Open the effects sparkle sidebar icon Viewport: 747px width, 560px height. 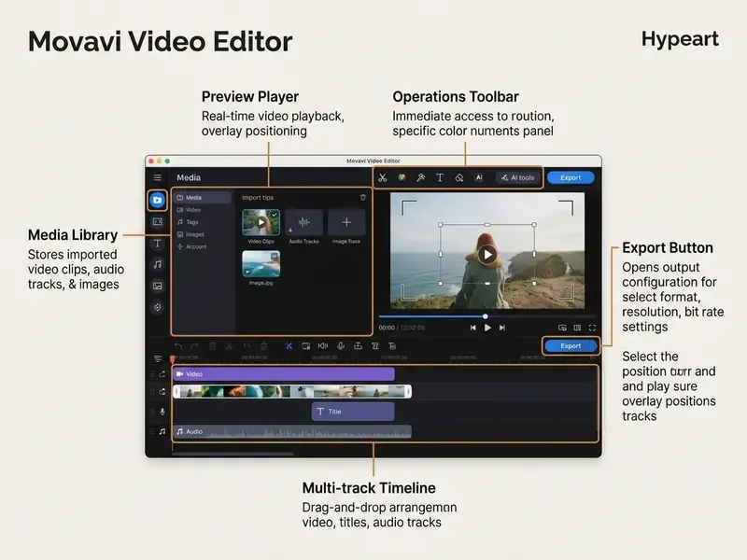pos(157,307)
